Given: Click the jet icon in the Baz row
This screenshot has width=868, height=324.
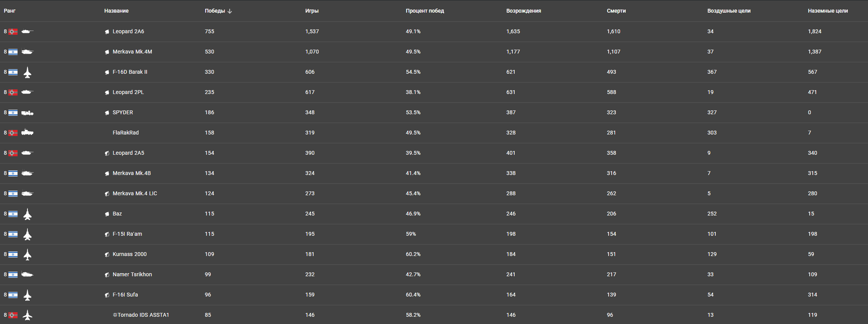Looking at the screenshot, I should [x=27, y=214].
